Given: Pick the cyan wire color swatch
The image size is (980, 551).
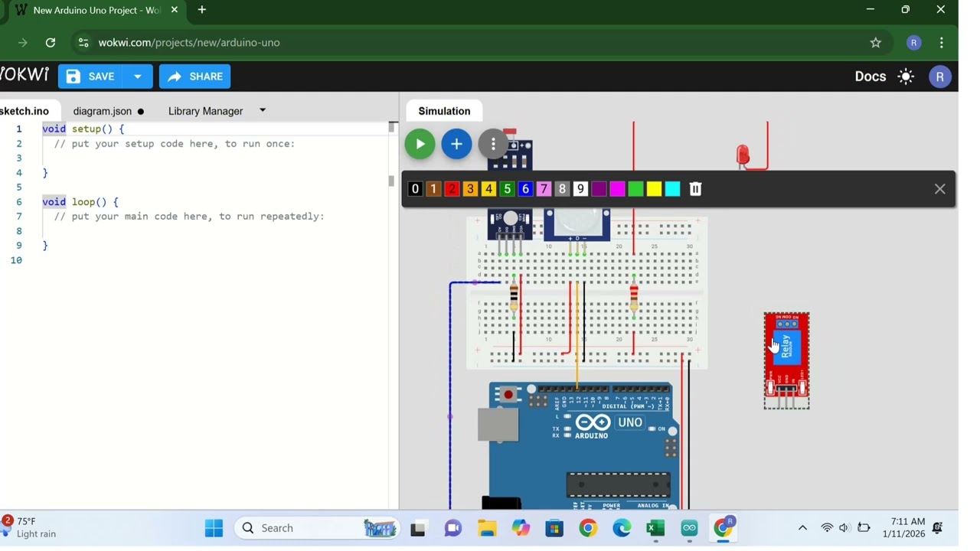Looking at the screenshot, I should coord(672,189).
